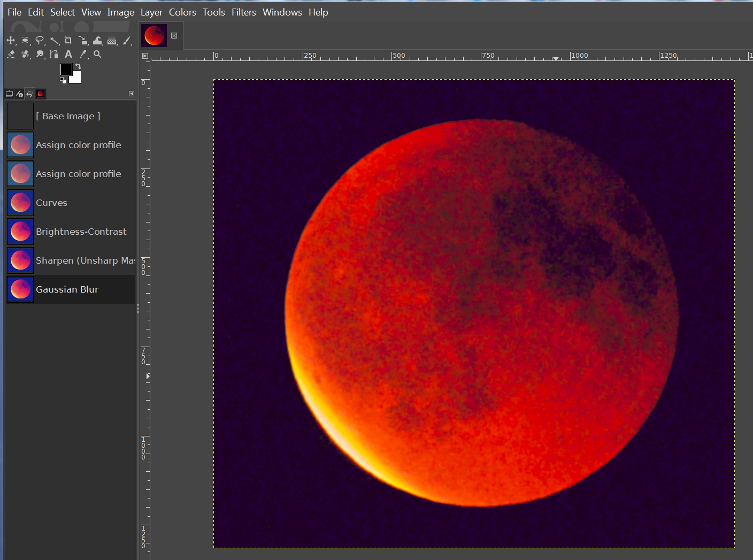Switch to the Tool Options tab
Image resolution: width=753 pixels, height=560 pixels.
point(9,94)
